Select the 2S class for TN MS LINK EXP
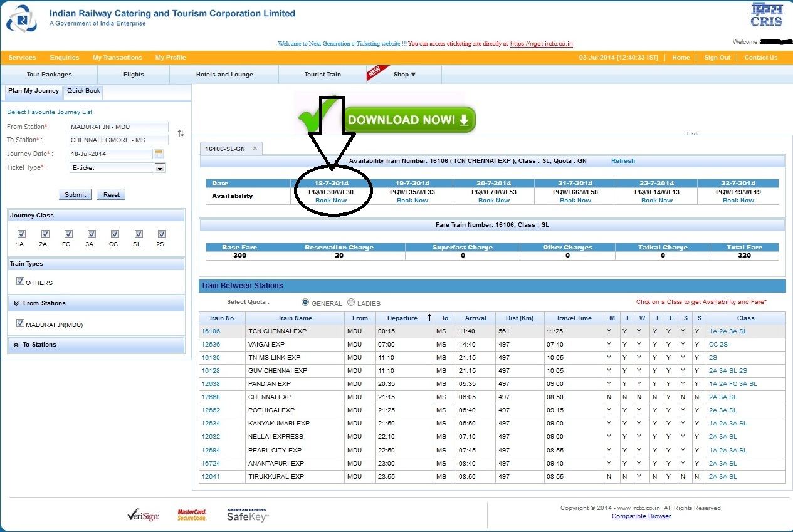 pyautogui.click(x=713, y=358)
